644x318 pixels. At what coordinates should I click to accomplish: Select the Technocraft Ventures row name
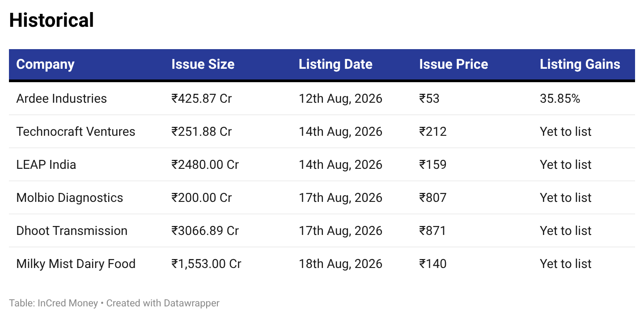point(76,131)
